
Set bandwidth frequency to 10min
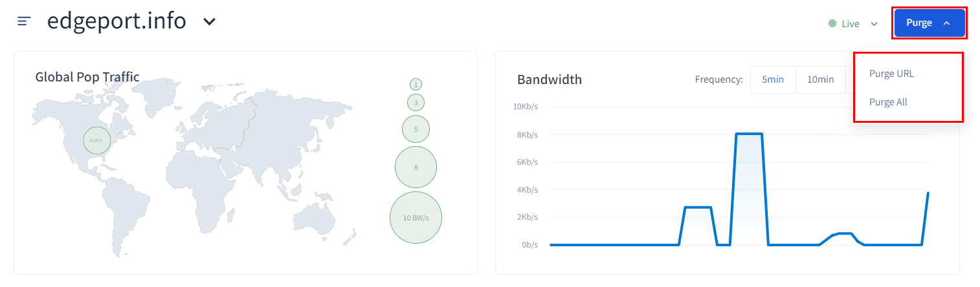coord(820,80)
